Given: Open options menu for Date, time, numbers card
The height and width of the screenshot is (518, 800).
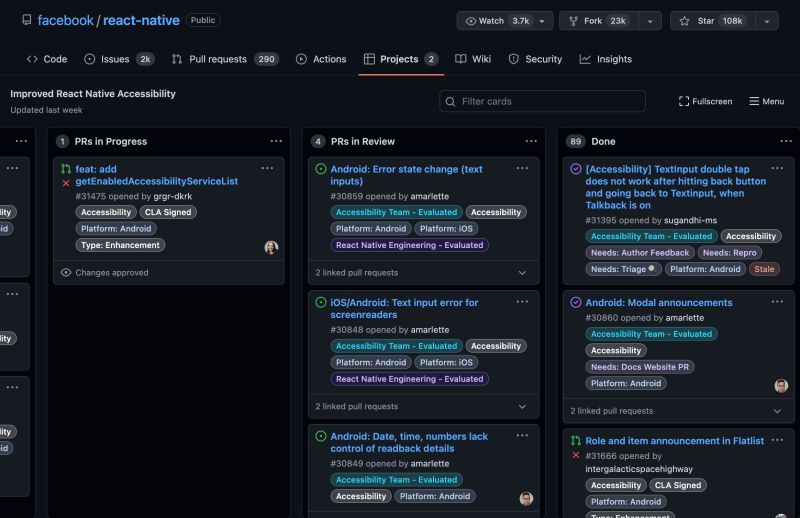Looking at the screenshot, I should (522, 436).
